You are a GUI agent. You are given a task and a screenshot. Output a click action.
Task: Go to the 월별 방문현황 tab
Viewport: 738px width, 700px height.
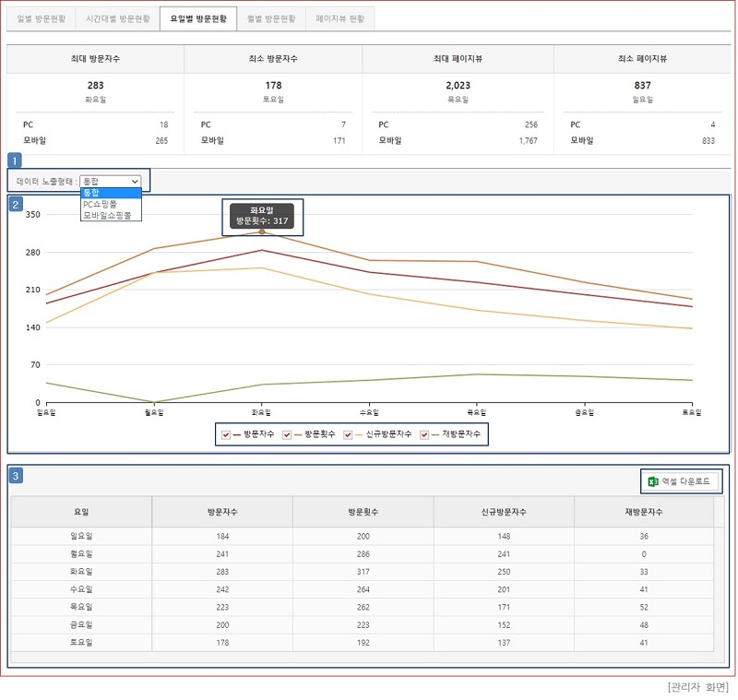(x=271, y=18)
